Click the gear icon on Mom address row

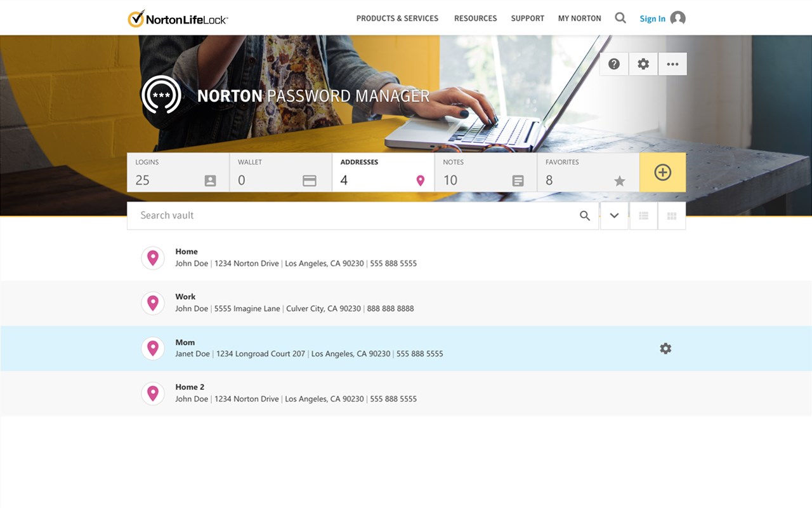(x=665, y=349)
